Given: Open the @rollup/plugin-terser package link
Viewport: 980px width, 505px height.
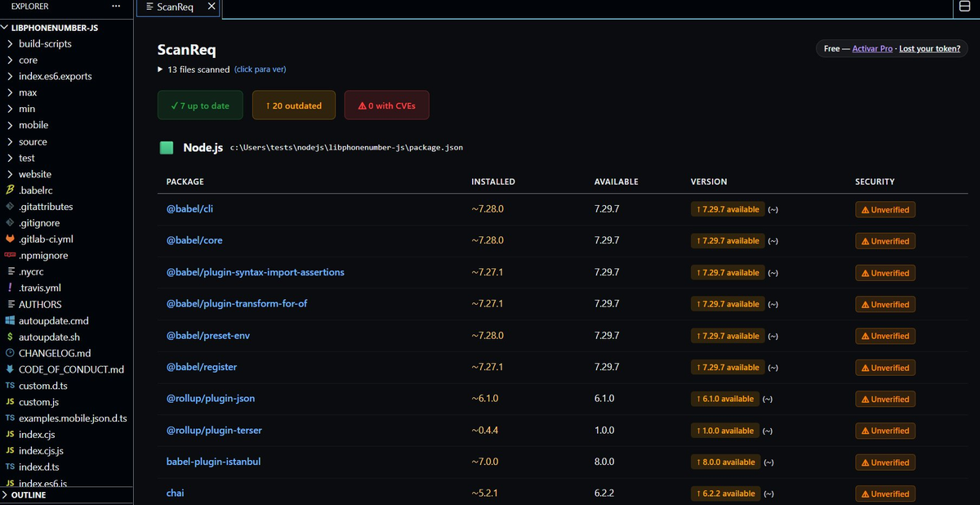Looking at the screenshot, I should coord(214,430).
